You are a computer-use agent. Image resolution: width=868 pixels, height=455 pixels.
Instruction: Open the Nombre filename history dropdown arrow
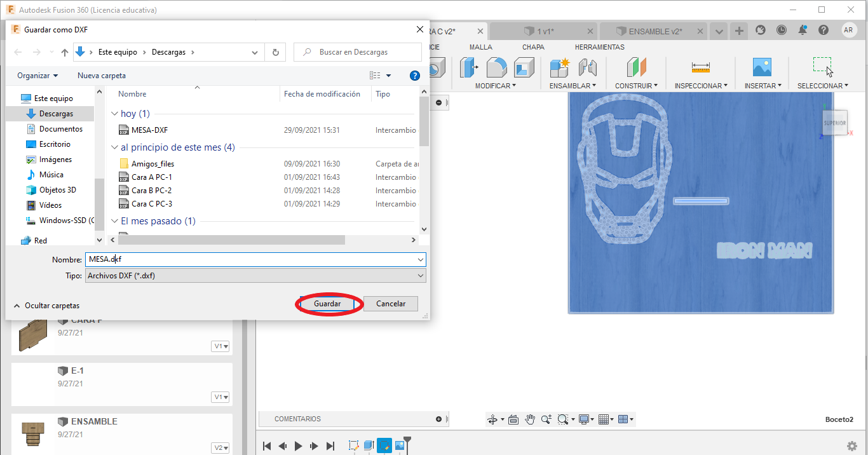421,259
